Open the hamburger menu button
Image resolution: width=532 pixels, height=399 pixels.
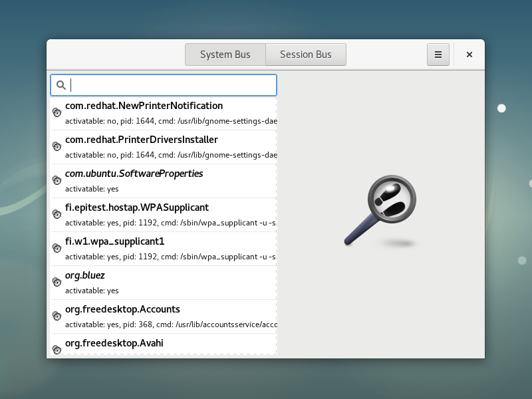438,55
